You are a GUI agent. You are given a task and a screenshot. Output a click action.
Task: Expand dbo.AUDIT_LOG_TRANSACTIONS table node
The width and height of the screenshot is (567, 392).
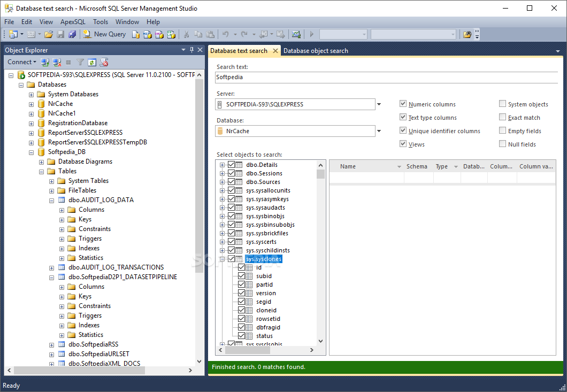52,268
